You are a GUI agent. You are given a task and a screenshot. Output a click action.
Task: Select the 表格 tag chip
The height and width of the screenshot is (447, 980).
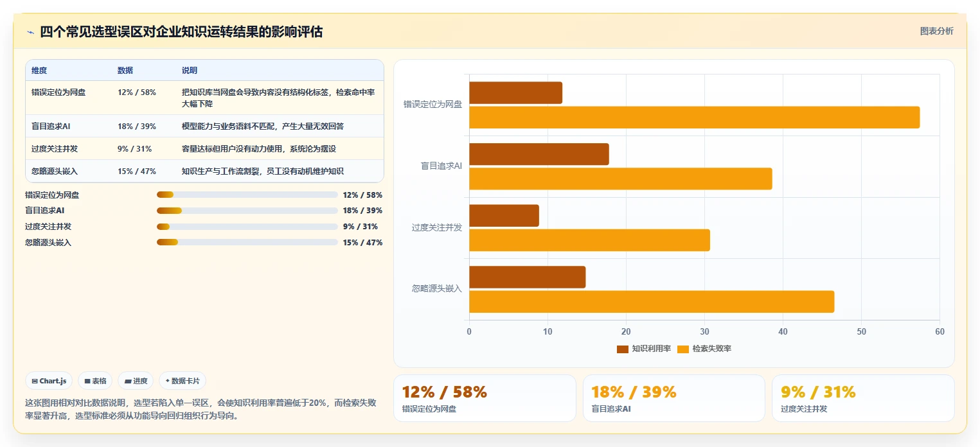click(95, 381)
